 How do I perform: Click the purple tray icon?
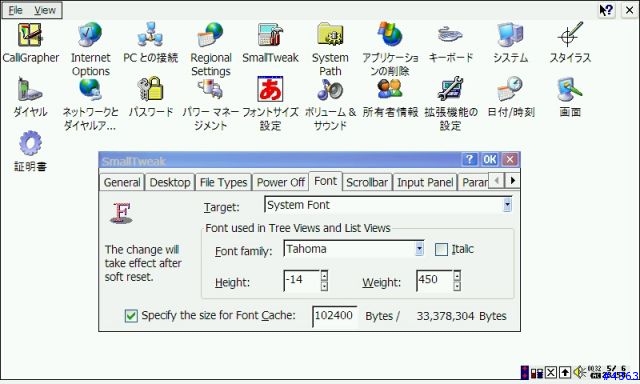[x=525, y=372]
